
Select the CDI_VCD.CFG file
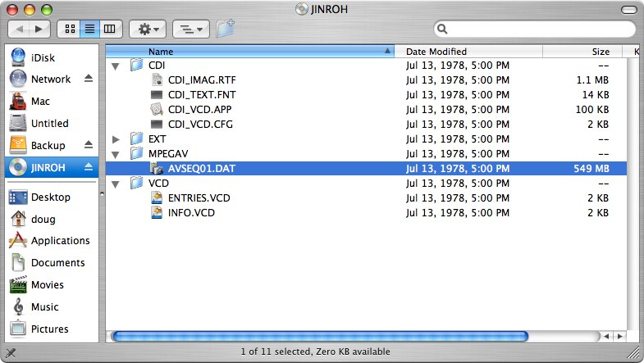[x=200, y=125]
